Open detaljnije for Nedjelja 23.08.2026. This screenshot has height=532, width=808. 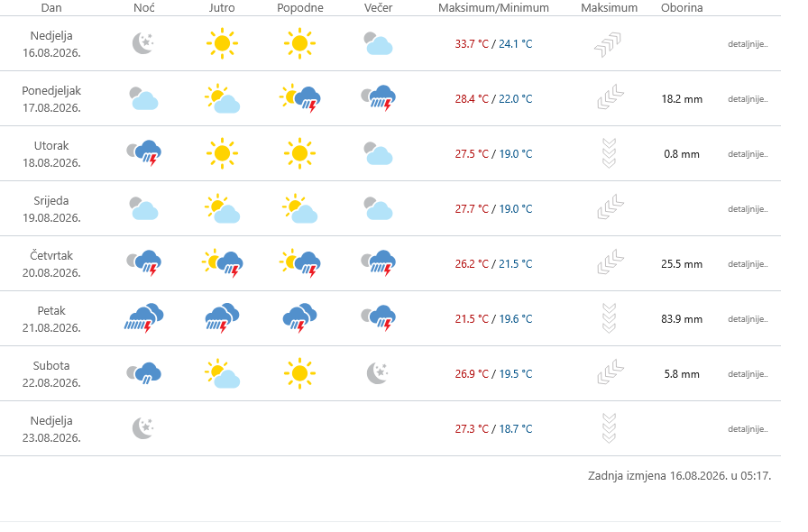pos(748,429)
